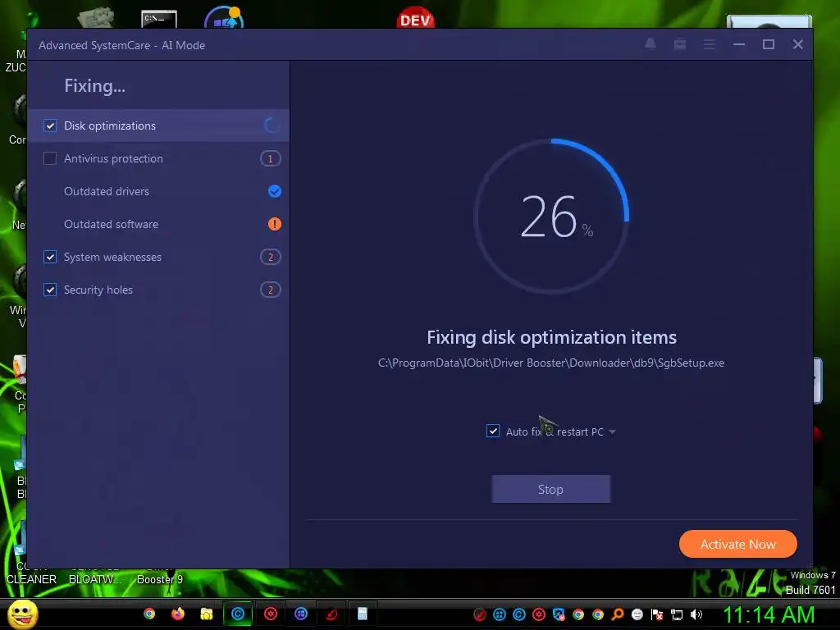This screenshot has width=840, height=630.
Task: Open the command prompt desktop icon
Action: [x=159, y=18]
